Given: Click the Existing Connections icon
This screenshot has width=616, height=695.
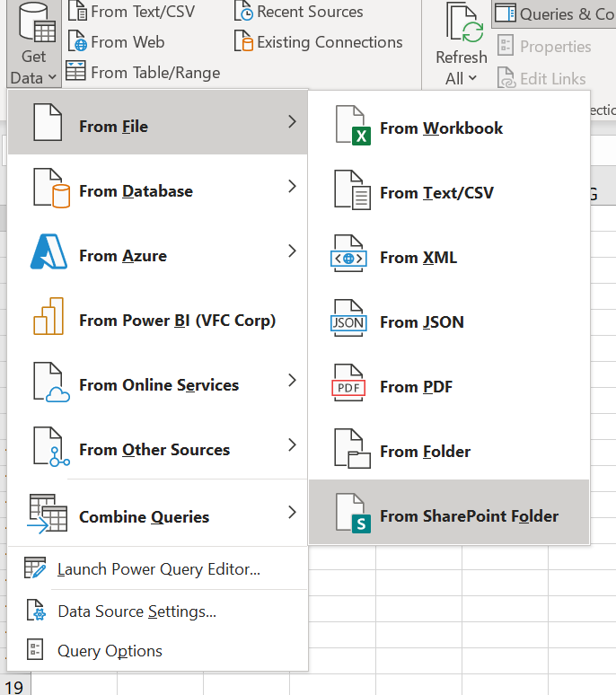Looking at the screenshot, I should tap(243, 41).
